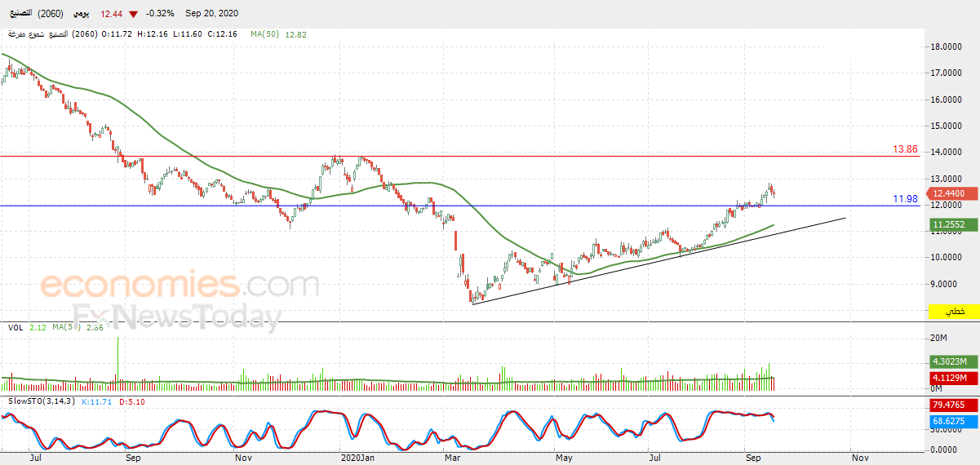The width and height of the screenshot is (980, 465).
Task: Click the Sep 20, 2020 date in header
Action: pos(211,15)
